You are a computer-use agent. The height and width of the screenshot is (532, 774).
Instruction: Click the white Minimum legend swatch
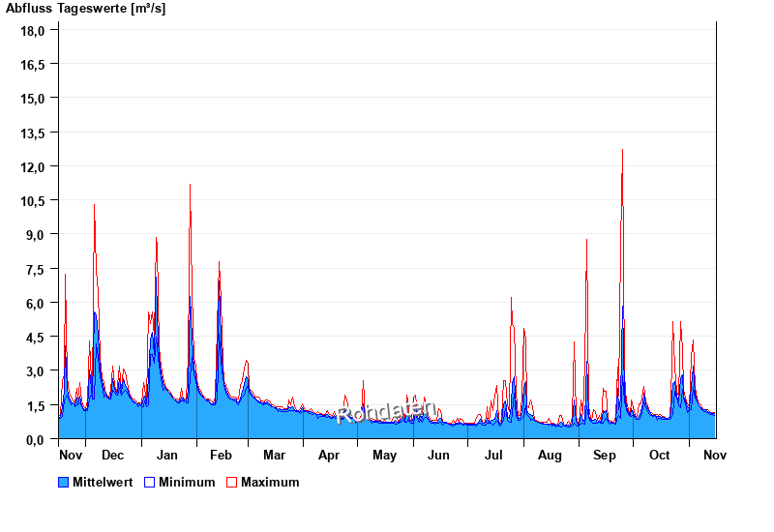click(x=150, y=482)
